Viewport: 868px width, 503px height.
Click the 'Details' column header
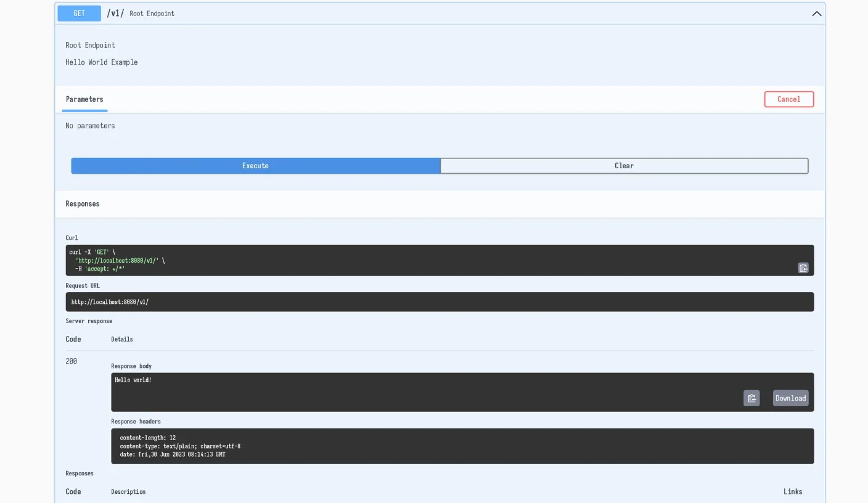tap(122, 339)
